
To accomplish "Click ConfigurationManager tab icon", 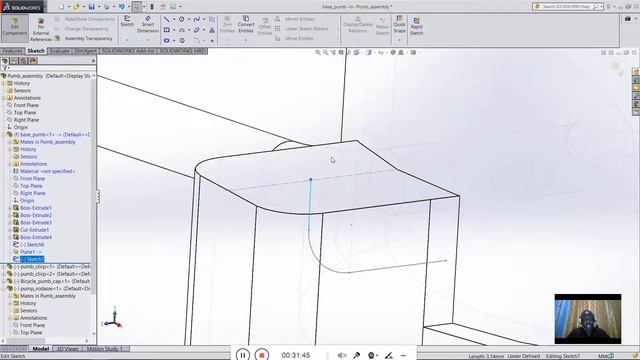I will click(24, 61).
